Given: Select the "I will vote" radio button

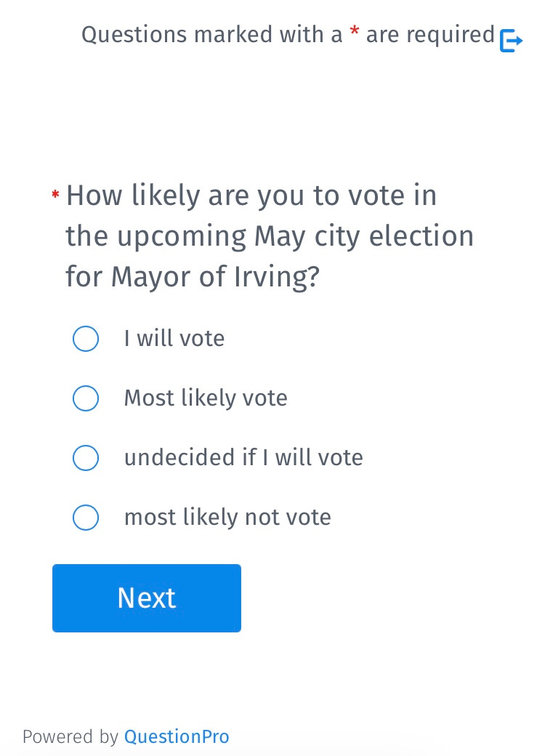Looking at the screenshot, I should [86, 339].
